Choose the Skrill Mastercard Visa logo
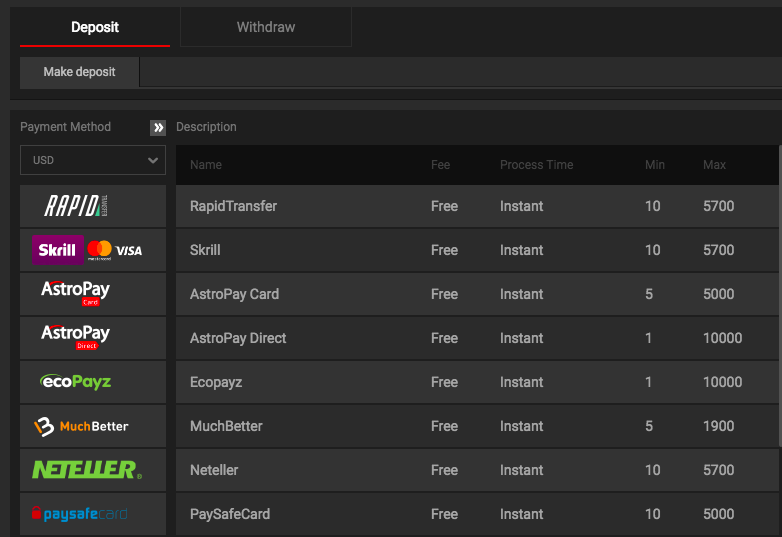782x537 pixels. click(x=93, y=250)
